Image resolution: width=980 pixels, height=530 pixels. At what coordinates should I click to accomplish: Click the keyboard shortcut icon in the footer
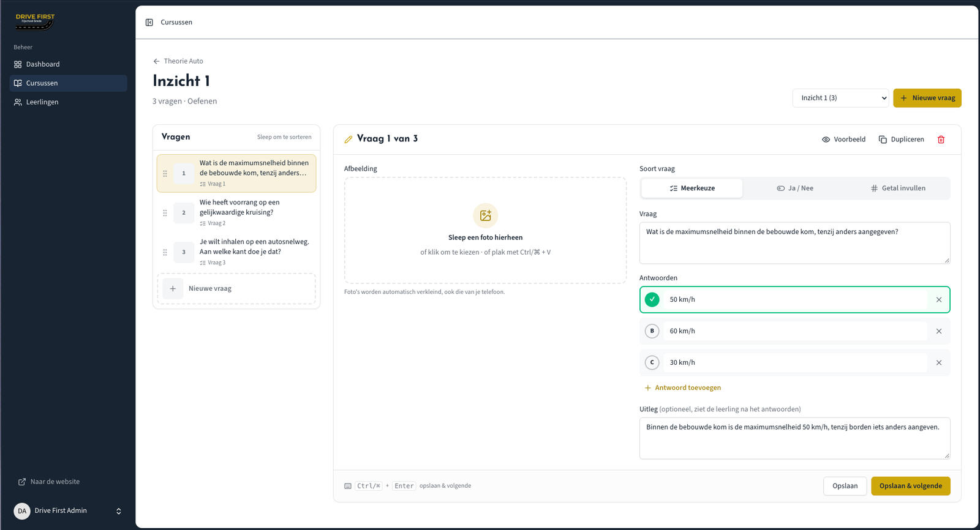348,486
